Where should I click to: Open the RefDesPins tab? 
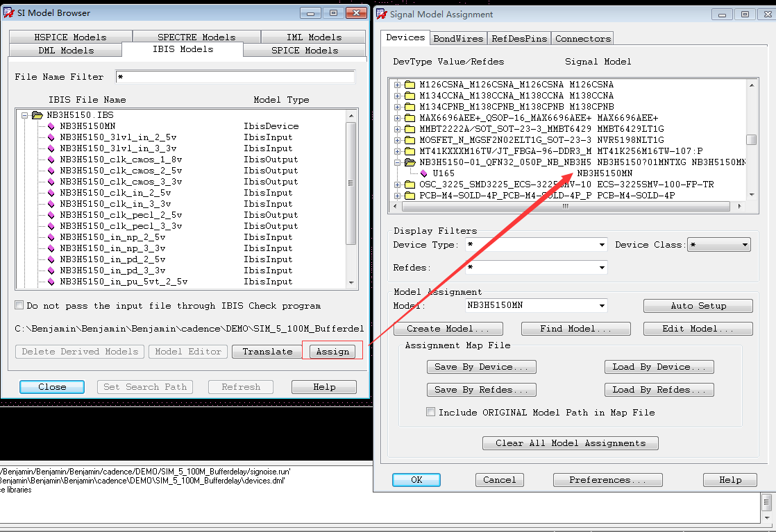(519, 39)
